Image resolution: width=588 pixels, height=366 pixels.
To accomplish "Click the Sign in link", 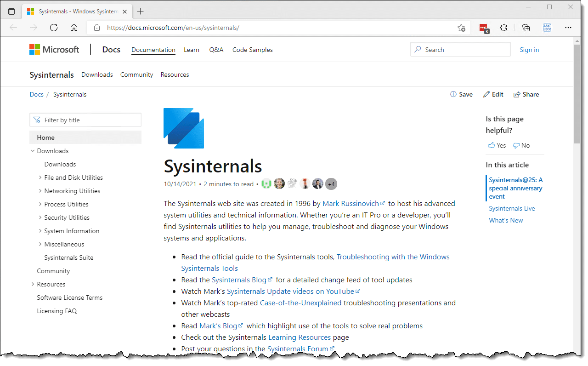I will coord(529,50).
